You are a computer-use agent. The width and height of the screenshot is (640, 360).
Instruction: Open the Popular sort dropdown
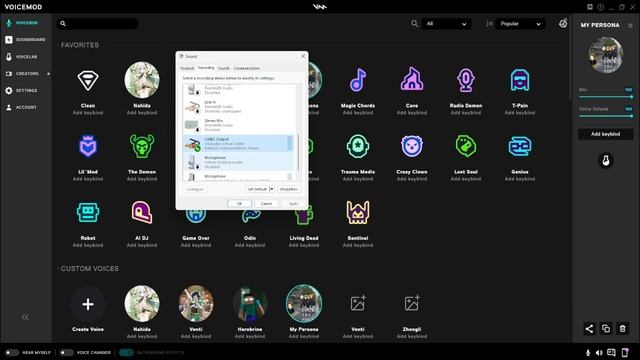[520, 24]
